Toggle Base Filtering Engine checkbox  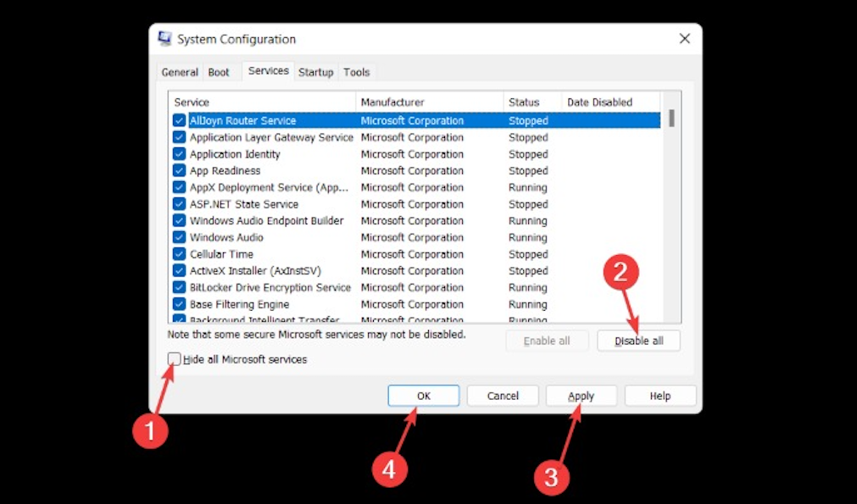tap(179, 304)
